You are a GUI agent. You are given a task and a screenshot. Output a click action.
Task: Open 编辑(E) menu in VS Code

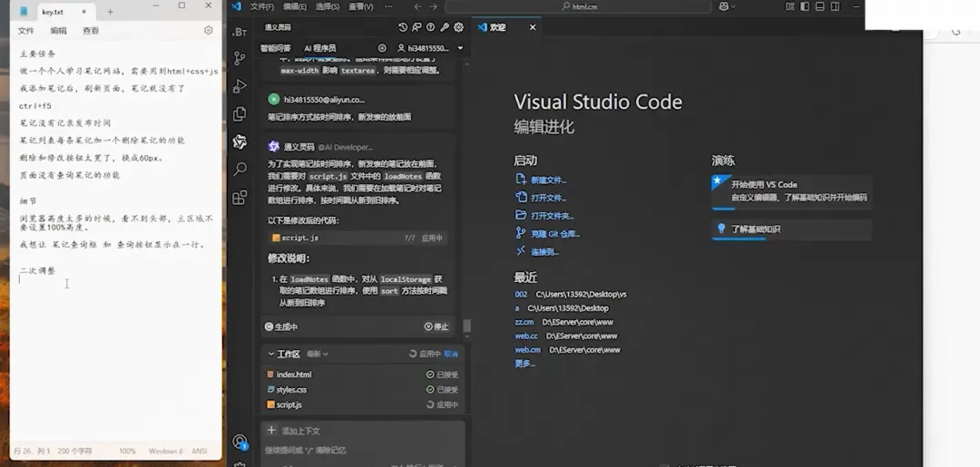[x=294, y=7]
